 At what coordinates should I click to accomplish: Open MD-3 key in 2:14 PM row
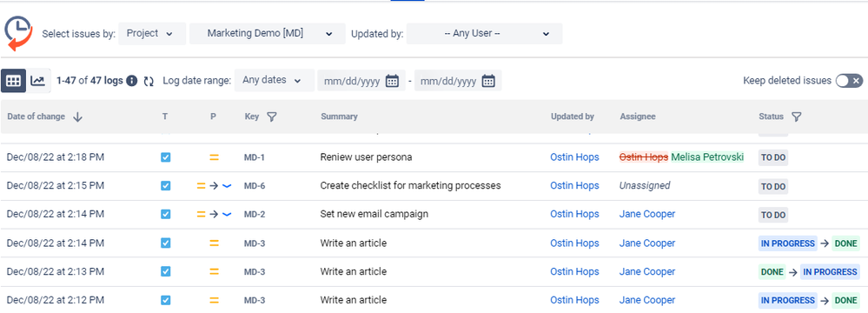(x=254, y=243)
